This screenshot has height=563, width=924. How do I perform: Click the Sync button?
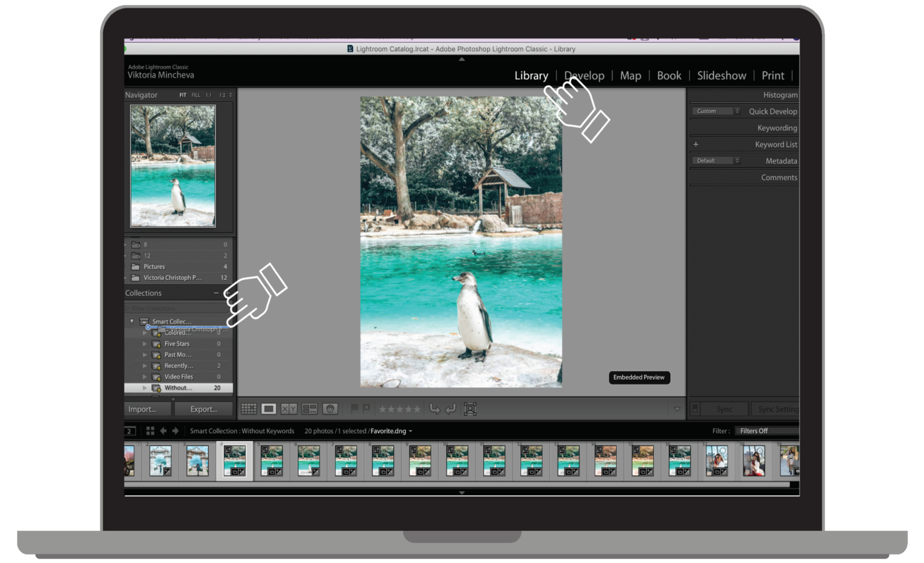(x=724, y=409)
